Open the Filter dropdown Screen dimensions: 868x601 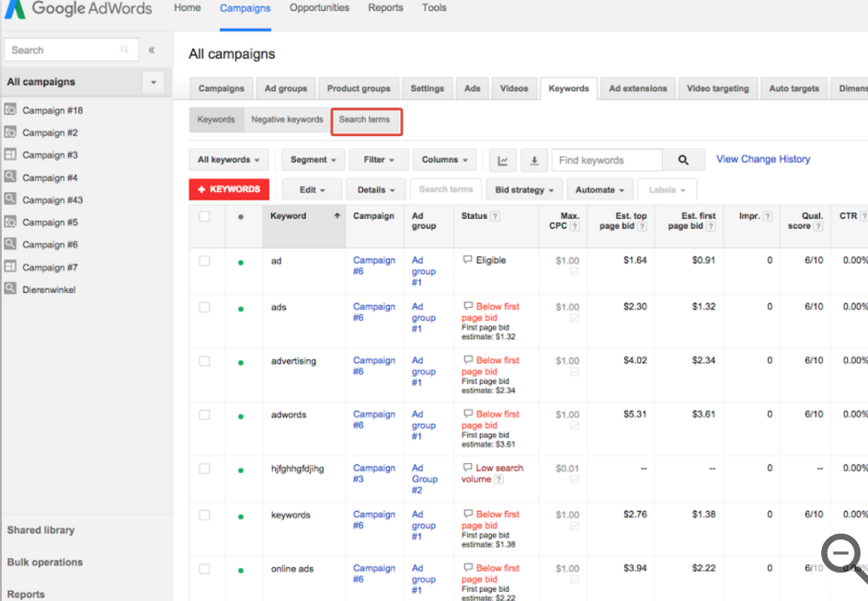[x=379, y=160]
